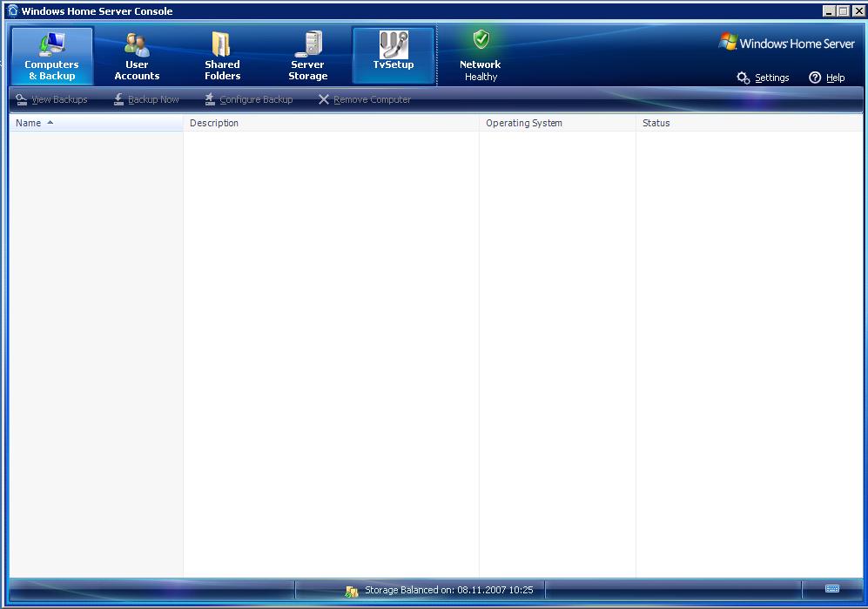Close the Windows Home Server Console
The height and width of the screenshot is (609, 868).
858,11
